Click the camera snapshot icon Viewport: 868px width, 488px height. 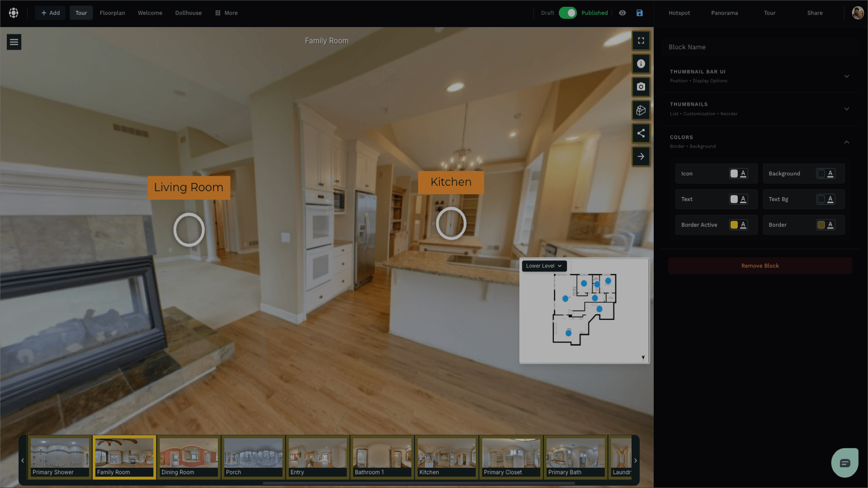pyautogui.click(x=641, y=87)
